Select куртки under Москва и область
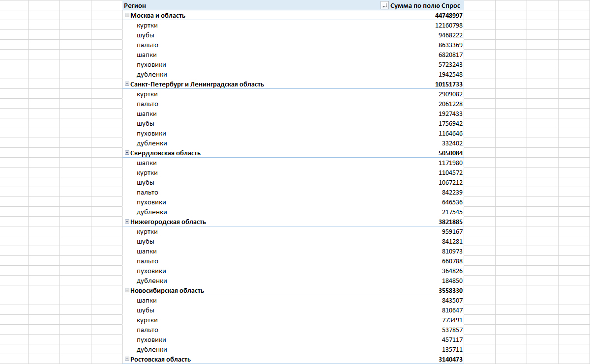 147,25
